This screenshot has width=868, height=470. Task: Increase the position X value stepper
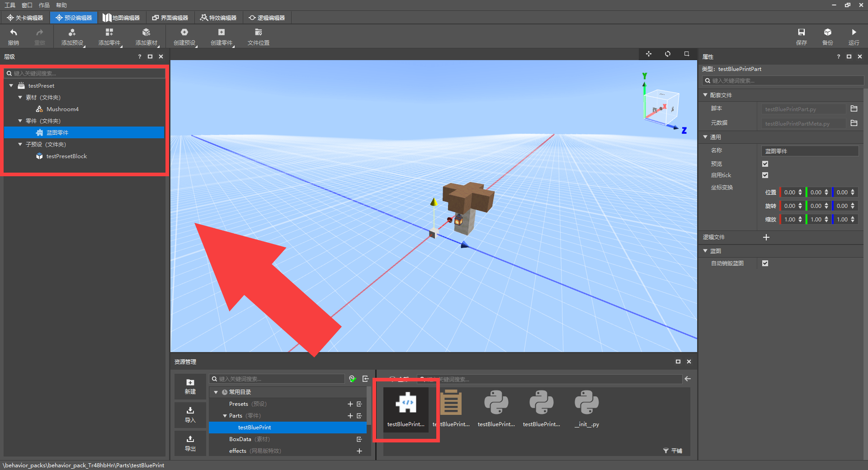(800, 190)
